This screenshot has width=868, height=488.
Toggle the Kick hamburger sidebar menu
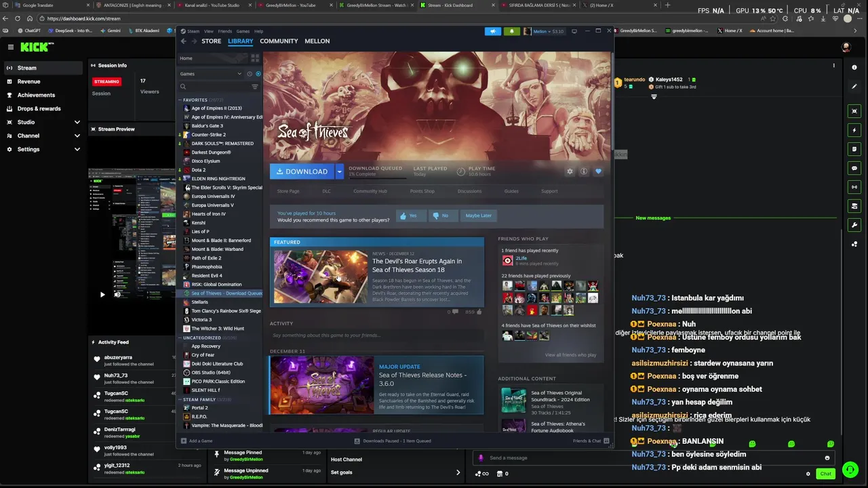11,47
